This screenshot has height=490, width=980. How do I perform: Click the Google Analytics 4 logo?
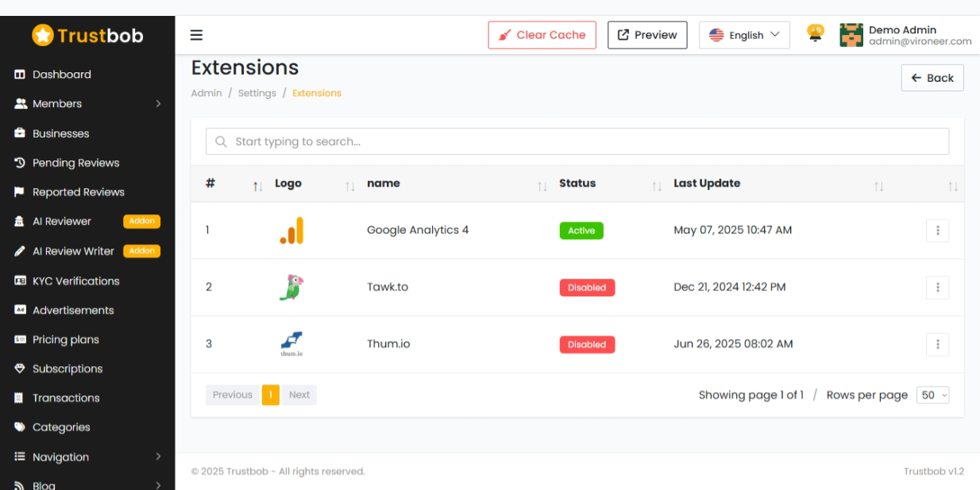click(x=291, y=230)
